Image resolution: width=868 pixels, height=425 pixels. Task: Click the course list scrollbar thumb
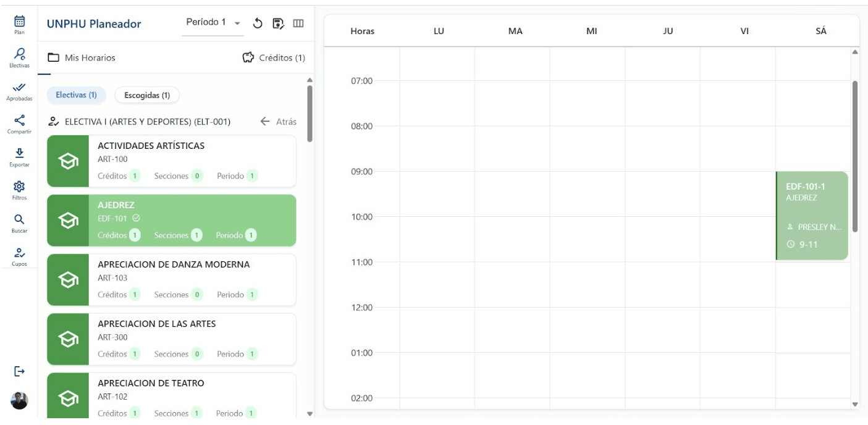click(x=310, y=113)
